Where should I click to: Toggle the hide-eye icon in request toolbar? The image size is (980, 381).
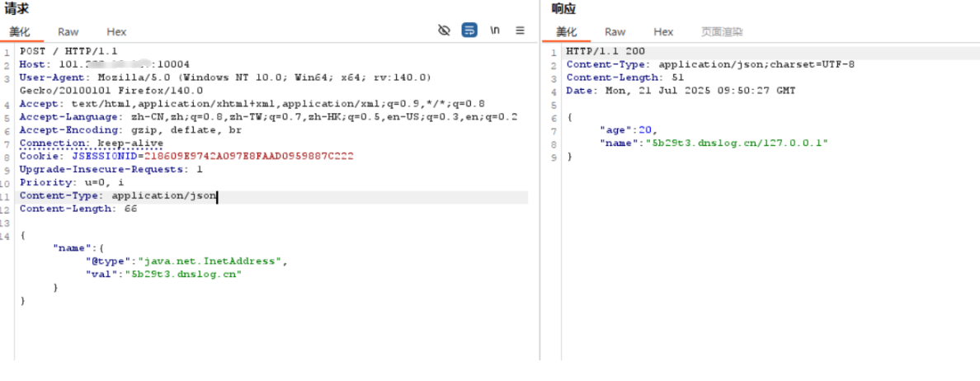pos(444,31)
